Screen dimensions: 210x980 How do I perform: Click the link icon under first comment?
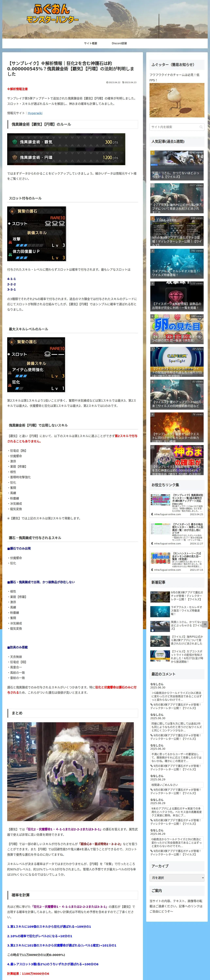152,705
